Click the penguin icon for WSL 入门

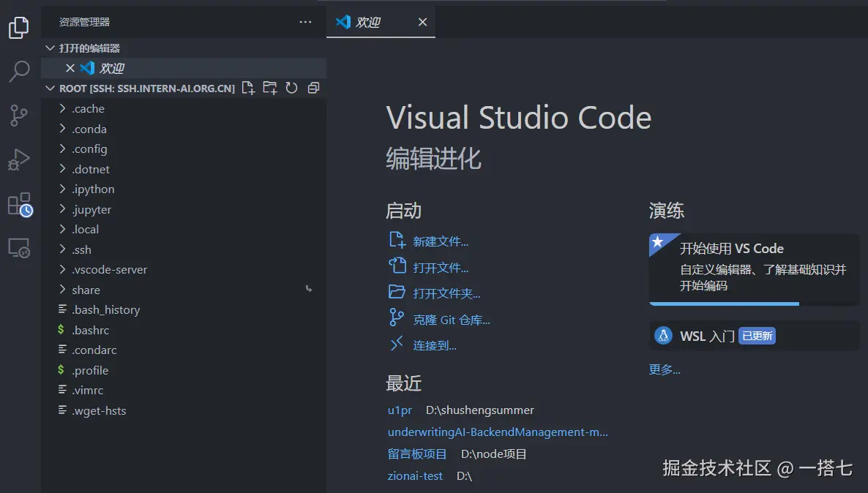tap(663, 336)
